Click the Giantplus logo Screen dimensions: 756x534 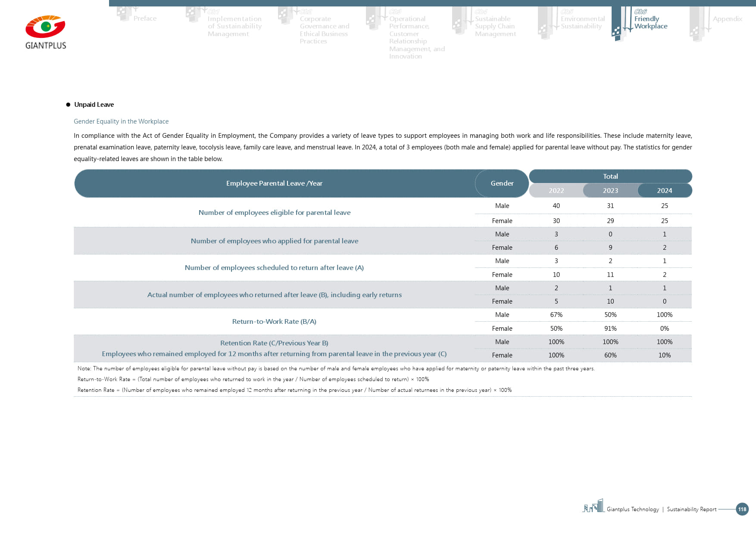click(x=46, y=32)
